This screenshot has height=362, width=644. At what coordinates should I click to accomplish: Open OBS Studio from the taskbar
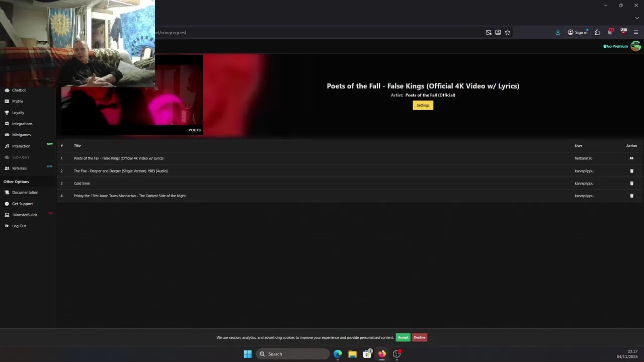point(396,354)
